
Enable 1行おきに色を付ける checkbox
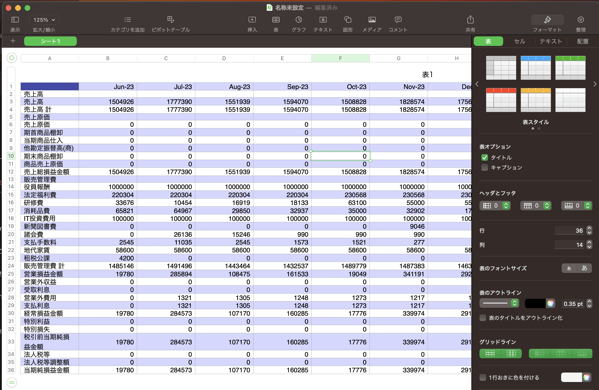483,377
